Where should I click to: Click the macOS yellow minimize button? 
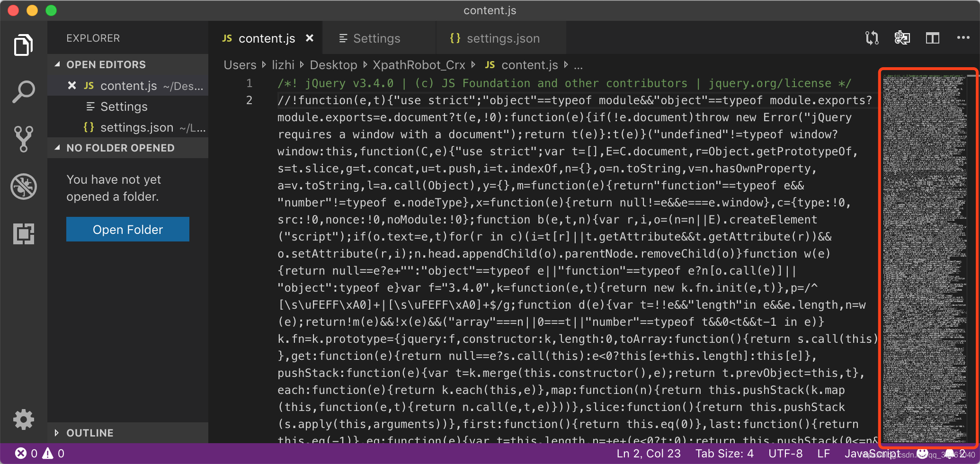[32, 10]
